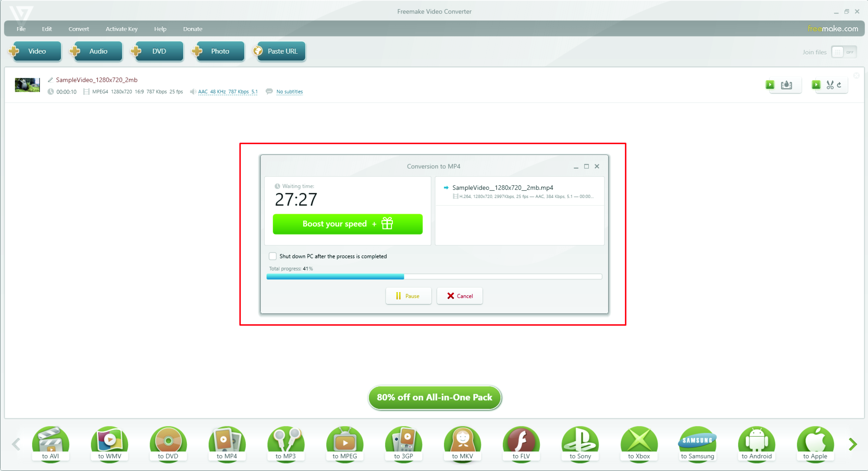Add an audio file with the Audio button

point(96,51)
